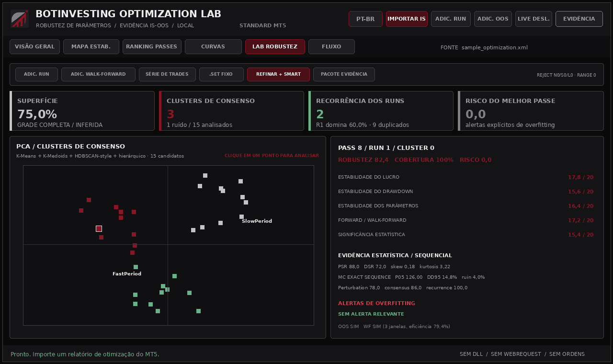The width and height of the screenshot is (613, 364).
Task: Click the header ADIC. RUN button
Action: pyautogui.click(x=451, y=19)
